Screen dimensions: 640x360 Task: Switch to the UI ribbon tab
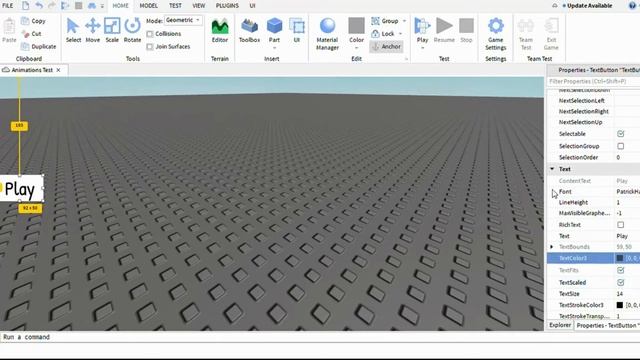pyautogui.click(x=252, y=6)
